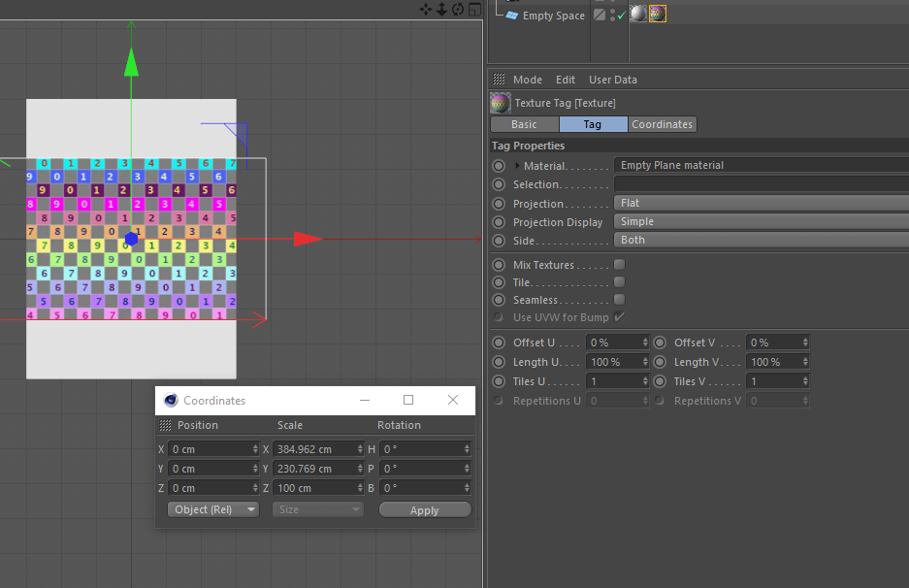Expand the Material disclosure triangle
Screen dimensions: 909x588
[x=518, y=166]
